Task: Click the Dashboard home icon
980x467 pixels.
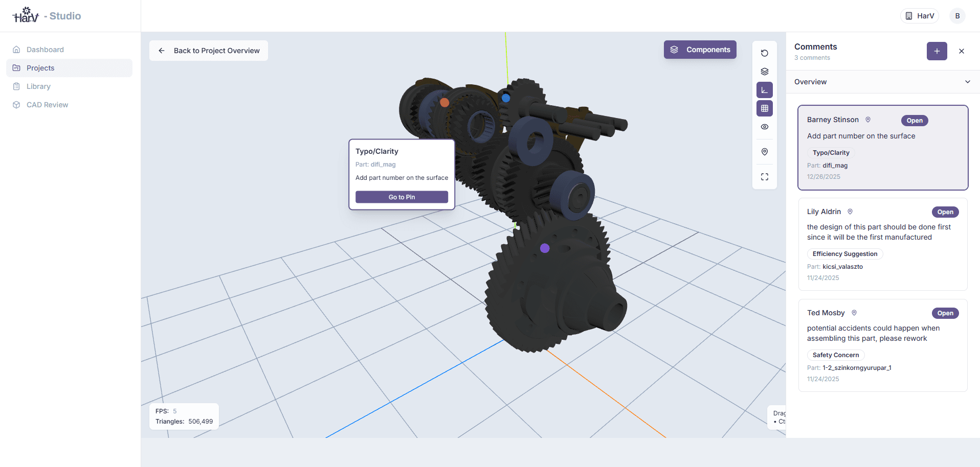Action: pyautogui.click(x=16, y=50)
